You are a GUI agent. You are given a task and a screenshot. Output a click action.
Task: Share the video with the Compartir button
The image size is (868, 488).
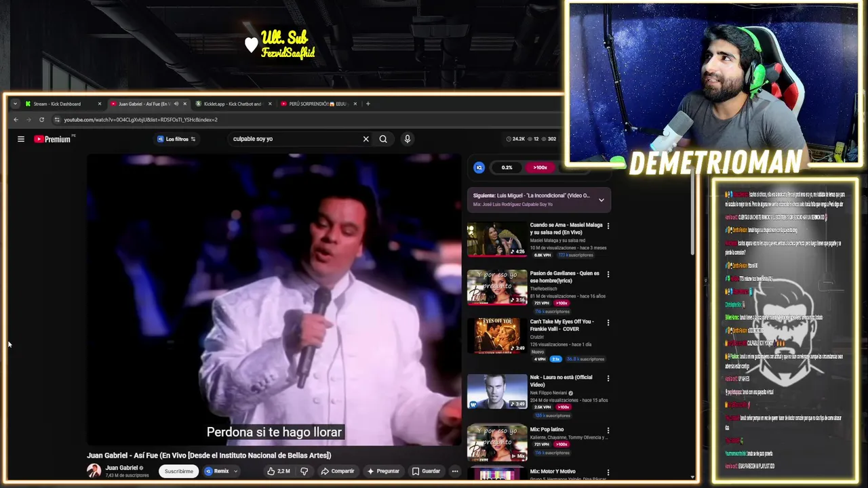(x=337, y=471)
